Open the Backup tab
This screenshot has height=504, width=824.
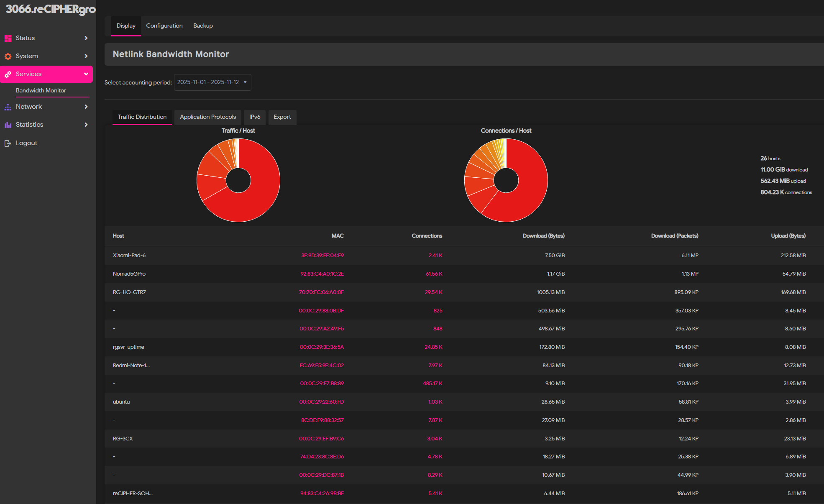click(203, 26)
